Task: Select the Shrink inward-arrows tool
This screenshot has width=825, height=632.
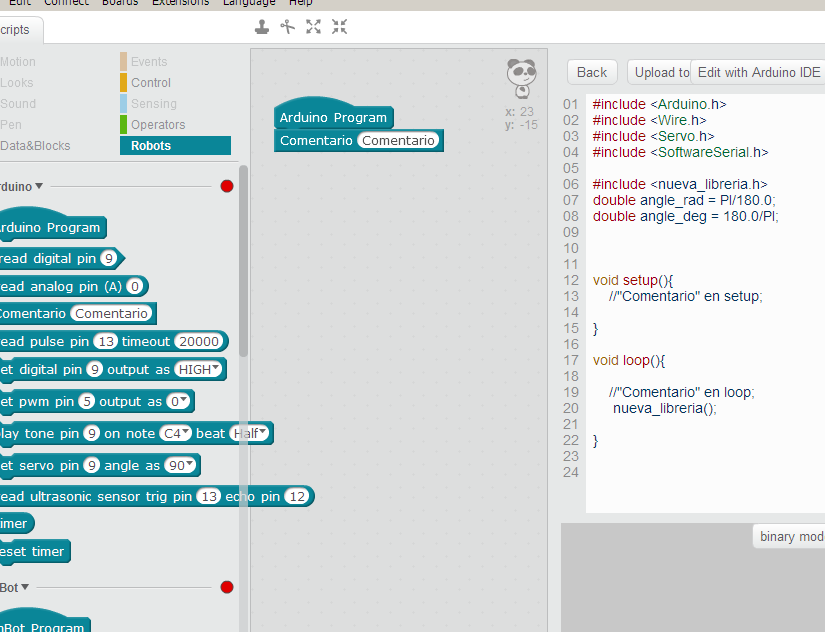Action: coord(339,27)
